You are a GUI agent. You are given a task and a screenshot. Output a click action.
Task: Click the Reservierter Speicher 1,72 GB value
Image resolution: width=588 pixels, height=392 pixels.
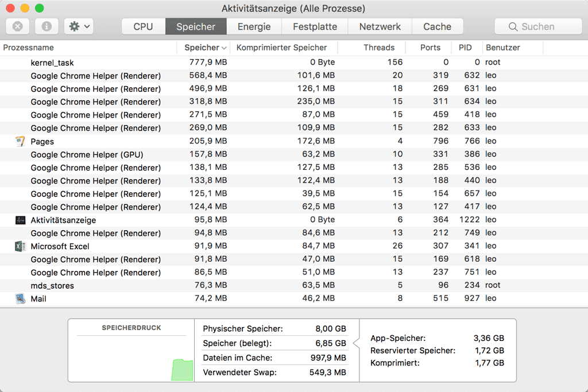pyautogui.click(x=489, y=351)
